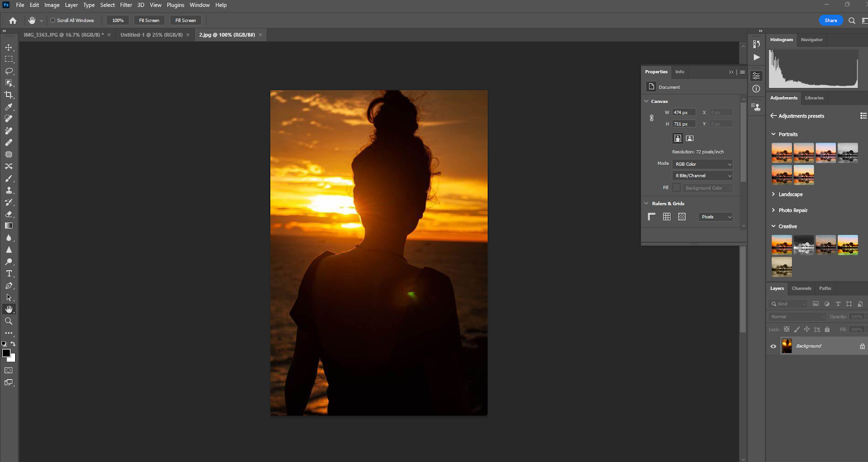Click the foreground color swatch

(x=7, y=353)
